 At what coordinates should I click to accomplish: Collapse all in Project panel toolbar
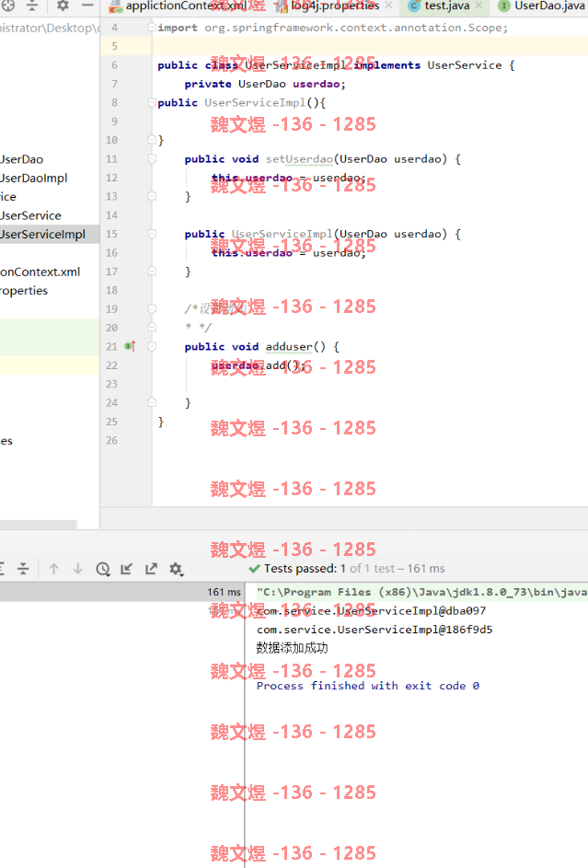[x=32, y=6]
